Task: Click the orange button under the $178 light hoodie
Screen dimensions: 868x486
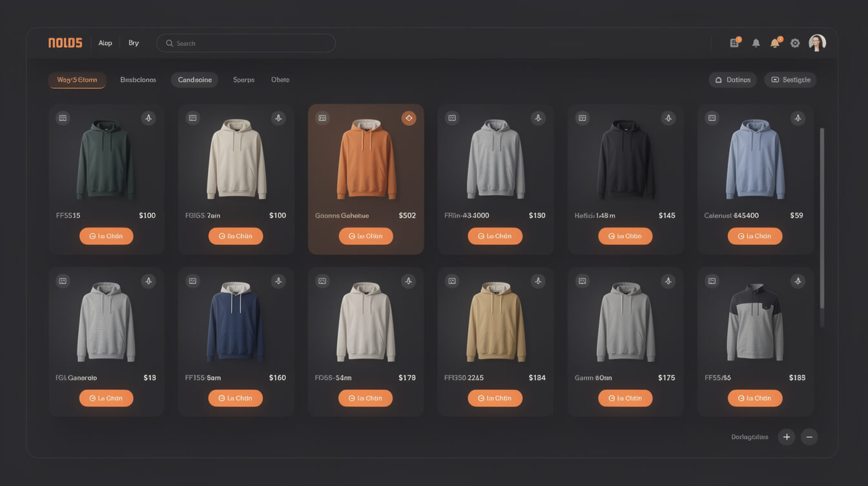Action: point(366,398)
